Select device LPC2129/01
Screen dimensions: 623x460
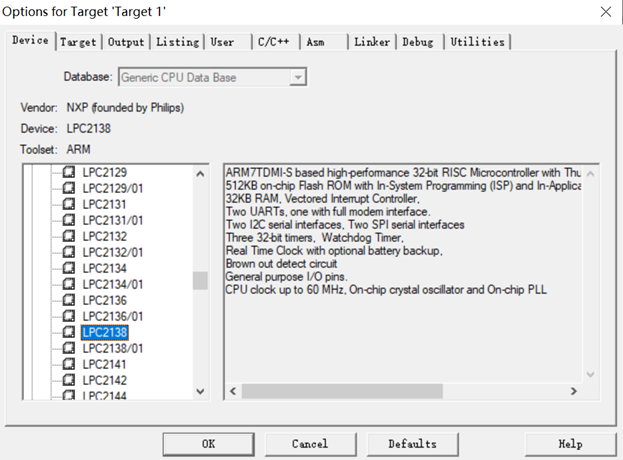[113, 188]
